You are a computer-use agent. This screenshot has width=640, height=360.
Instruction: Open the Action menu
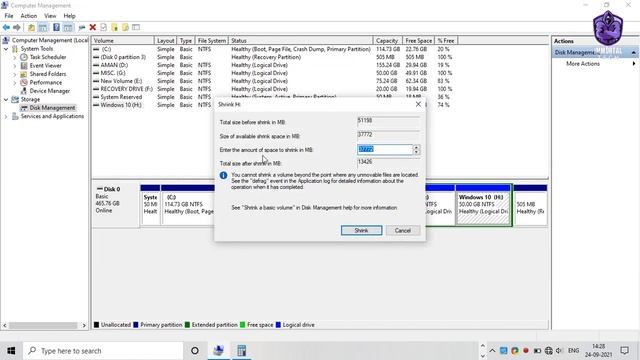coord(29,16)
